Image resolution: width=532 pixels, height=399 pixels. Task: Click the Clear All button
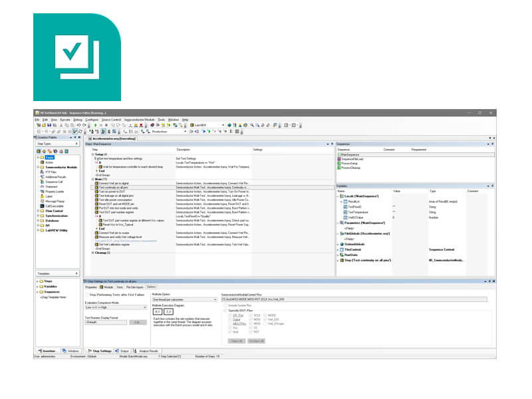pyautogui.click(x=235, y=340)
